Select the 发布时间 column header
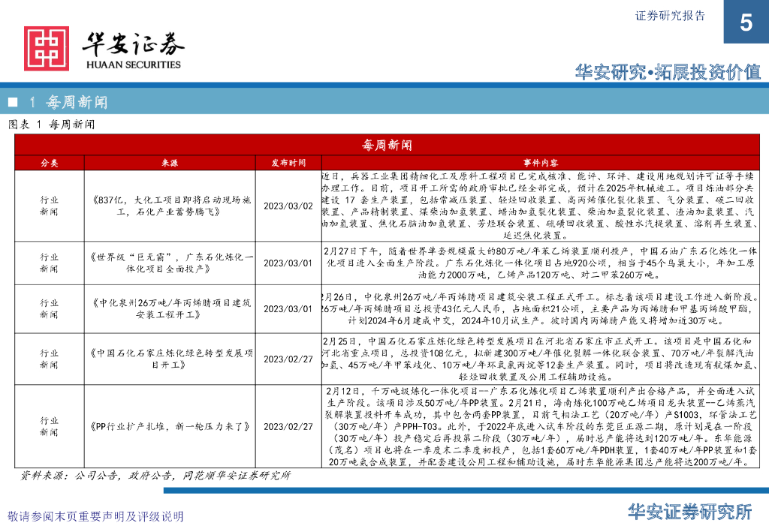The image size is (769, 532). pos(288,163)
